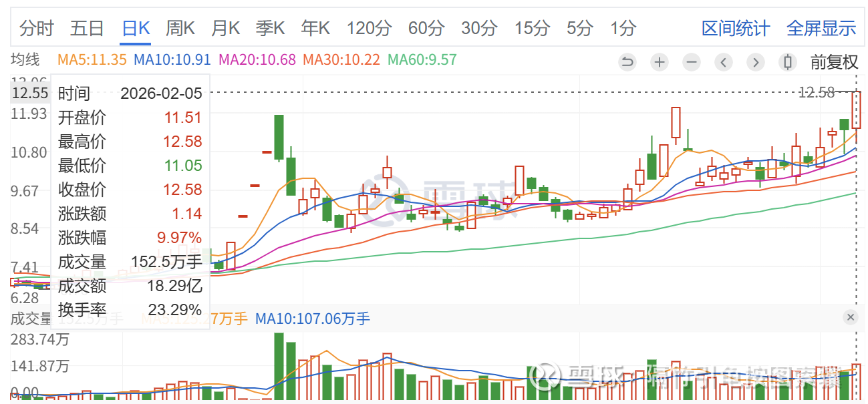The image size is (868, 404).
Task: Click the 141.87万 volume axis label
Action: (40, 366)
